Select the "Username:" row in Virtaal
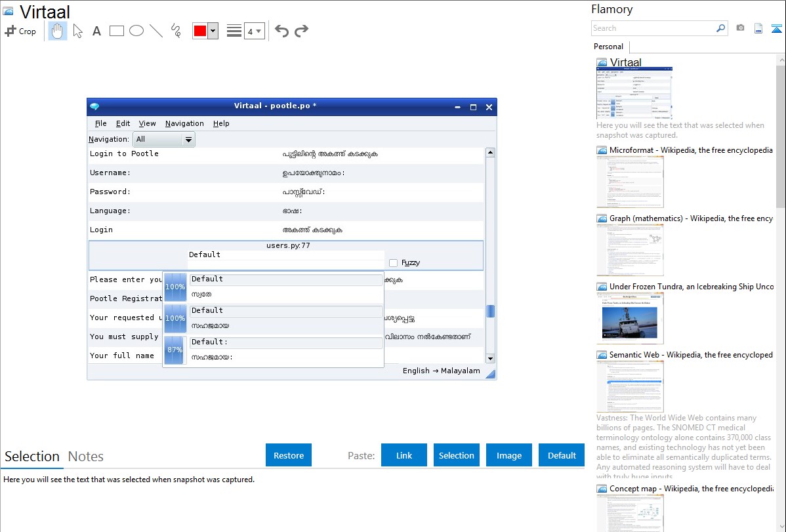 click(x=286, y=173)
